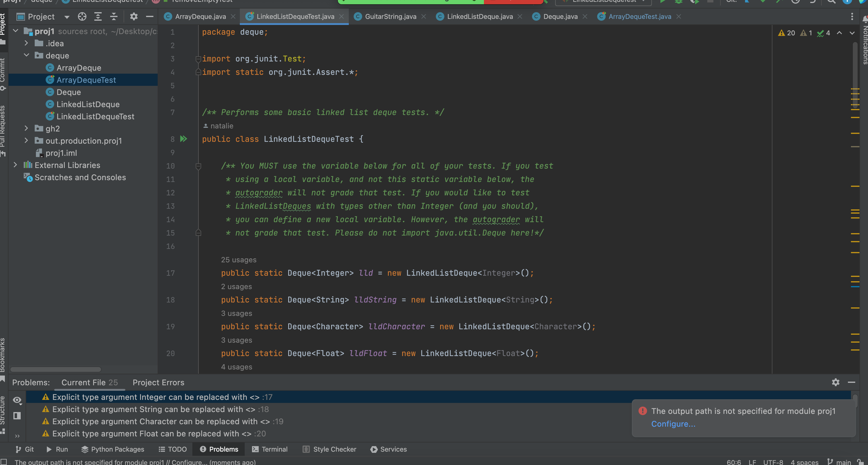The height and width of the screenshot is (465, 868).
Task: Click the Expand All icon in Project panel
Action: click(98, 16)
